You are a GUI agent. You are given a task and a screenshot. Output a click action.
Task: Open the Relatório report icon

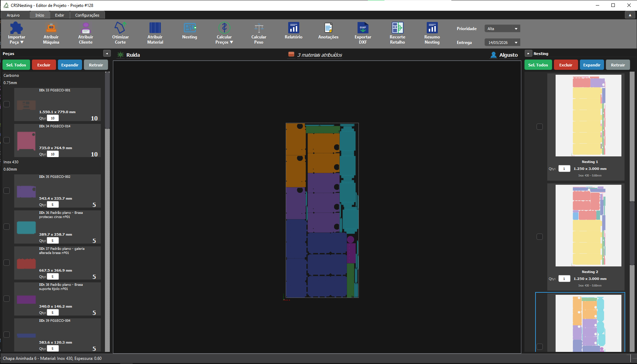click(293, 31)
